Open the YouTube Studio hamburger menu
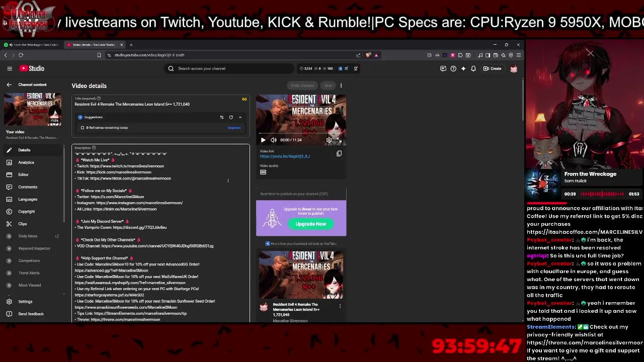 tap(10, 68)
